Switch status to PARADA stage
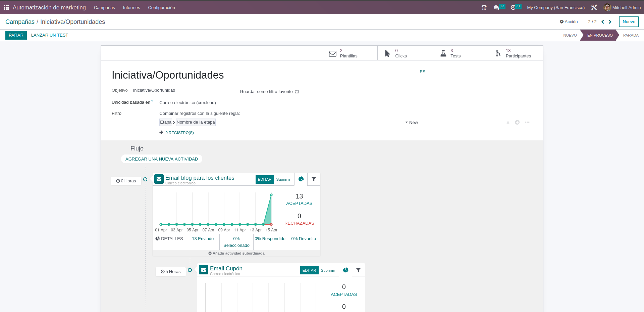The height and width of the screenshot is (312, 644). (x=631, y=35)
